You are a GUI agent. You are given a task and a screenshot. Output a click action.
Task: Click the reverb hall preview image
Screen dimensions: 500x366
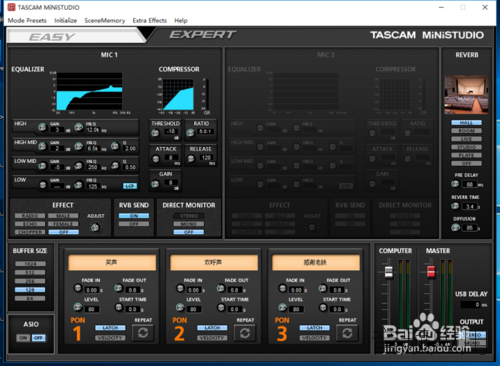click(x=466, y=95)
